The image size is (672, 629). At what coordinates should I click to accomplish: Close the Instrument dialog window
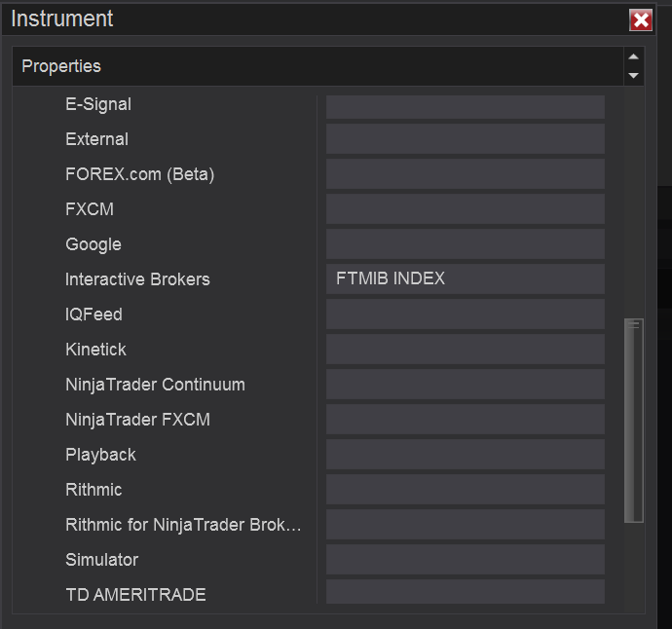click(641, 20)
